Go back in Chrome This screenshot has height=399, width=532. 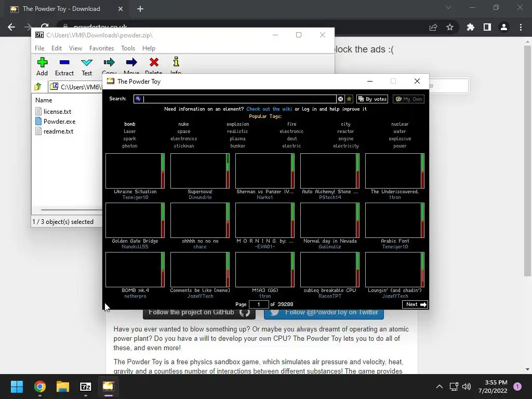[11, 27]
